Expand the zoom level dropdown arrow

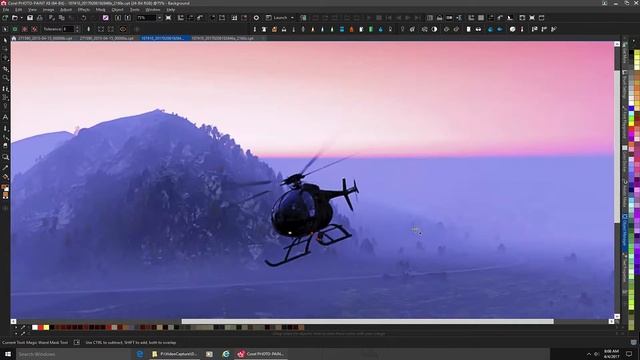(x=160, y=18)
